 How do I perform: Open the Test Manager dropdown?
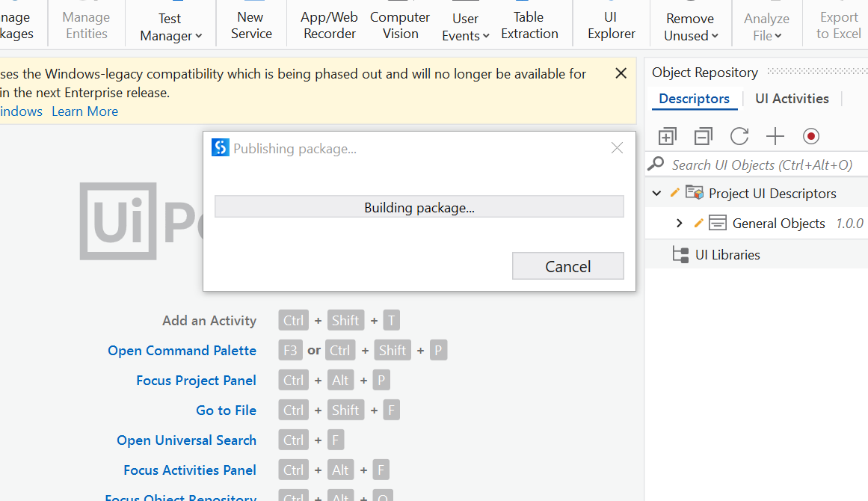(170, 27)
